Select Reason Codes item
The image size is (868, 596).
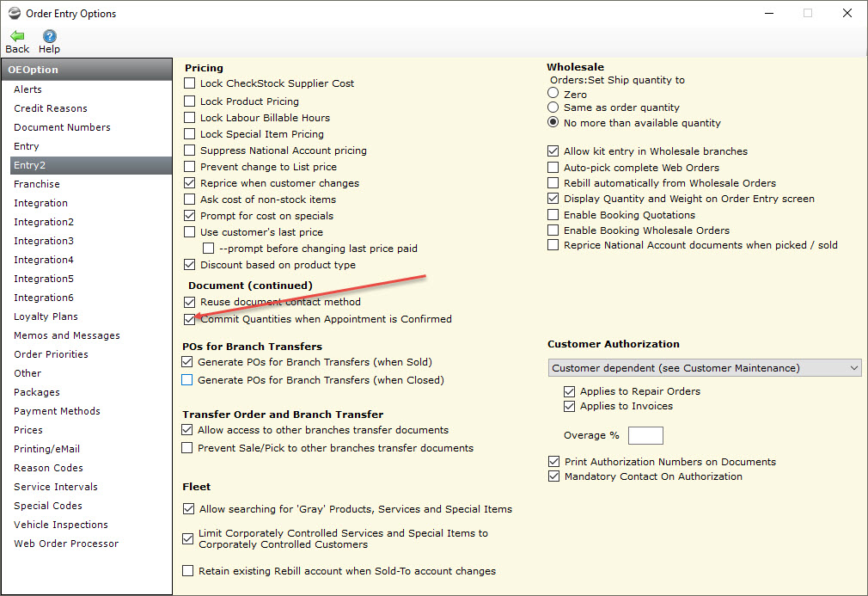click(48, 468)
